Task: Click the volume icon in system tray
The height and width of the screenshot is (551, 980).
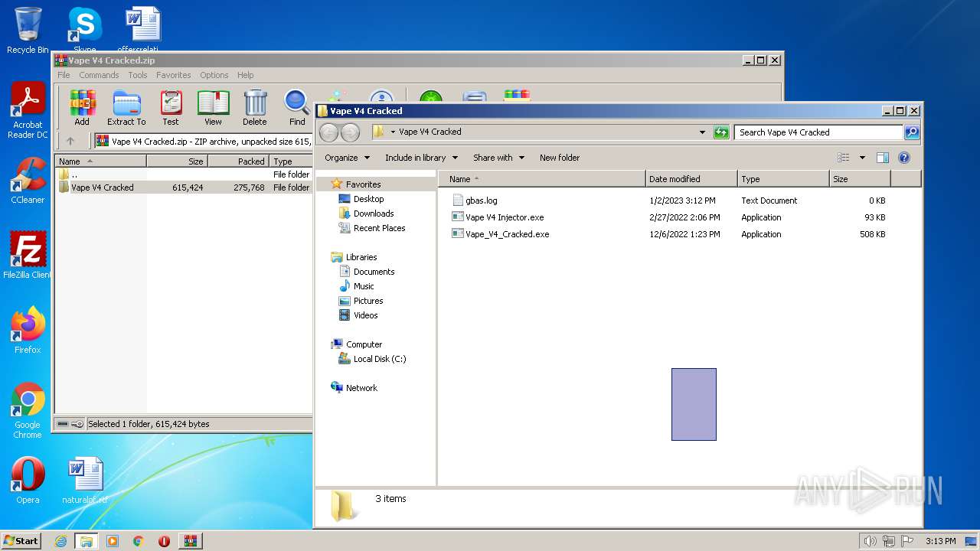Action: (x=870, y=541)
